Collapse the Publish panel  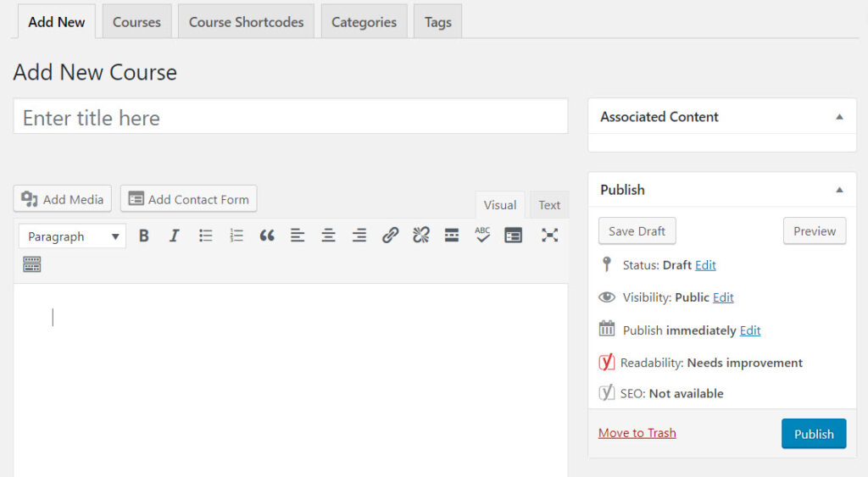(x=839, y=190)
